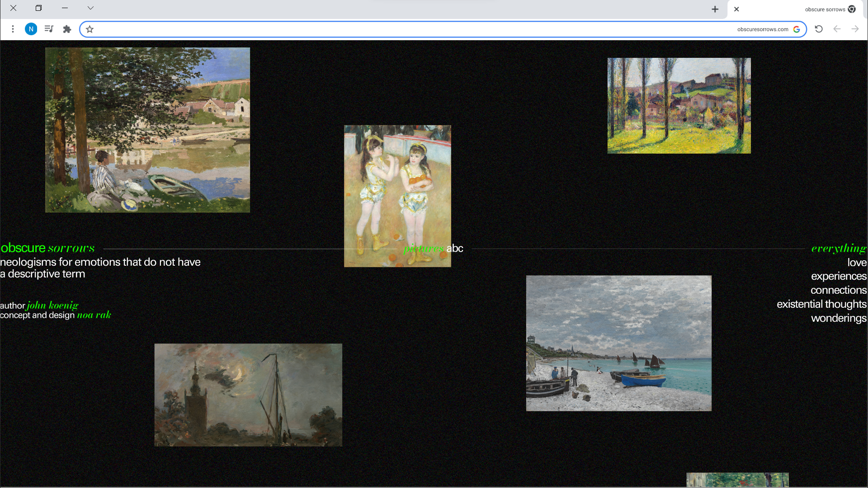
Task: Switch view to pictures mode
Action: [423, 249]
